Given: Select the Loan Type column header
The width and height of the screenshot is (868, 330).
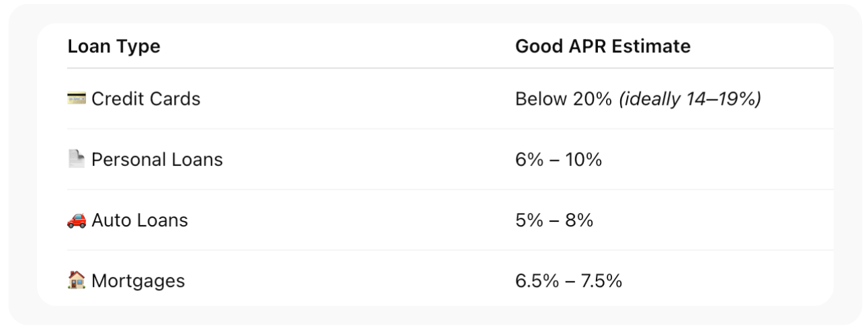Looking at the screenshot, I should [114, 46].
